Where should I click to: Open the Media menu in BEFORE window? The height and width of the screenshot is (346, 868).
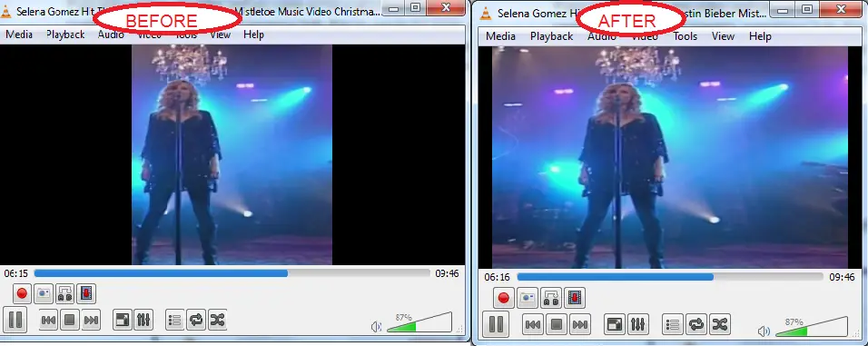(19, 35)
